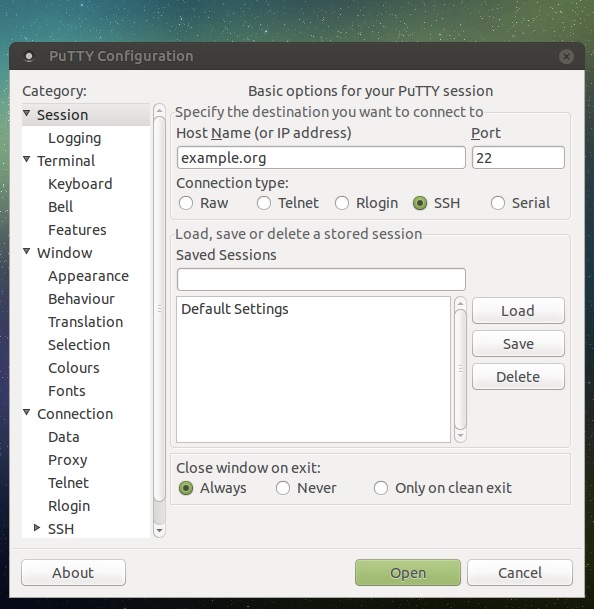Click the About button

(x=73, y=572)
